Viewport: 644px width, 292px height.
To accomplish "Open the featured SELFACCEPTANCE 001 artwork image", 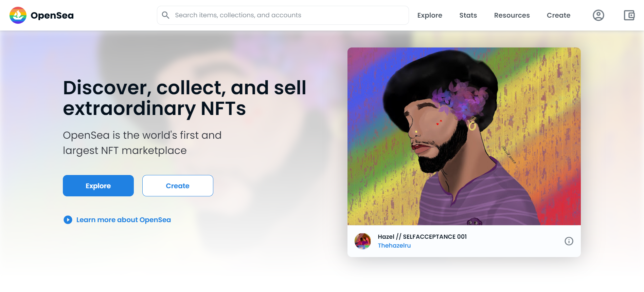I will tap(464, 136).
